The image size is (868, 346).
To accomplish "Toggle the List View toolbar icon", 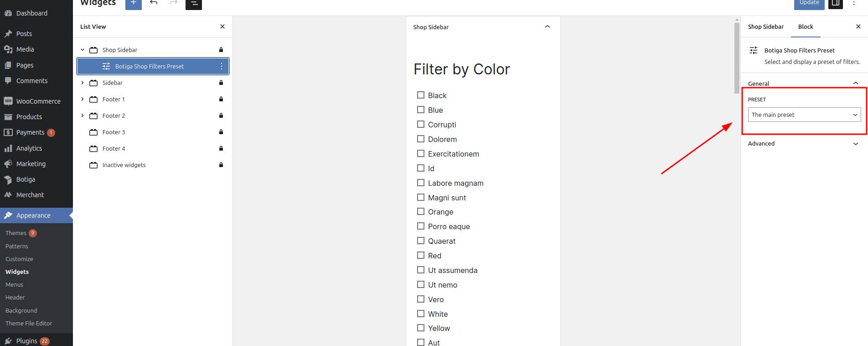I will point(194,4).
